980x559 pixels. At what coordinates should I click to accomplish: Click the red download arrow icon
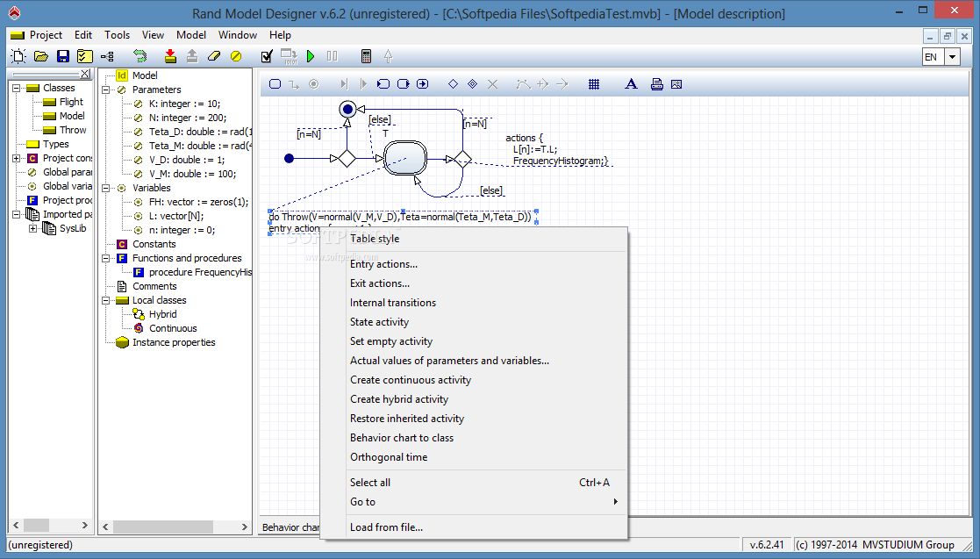coord(170,56)
